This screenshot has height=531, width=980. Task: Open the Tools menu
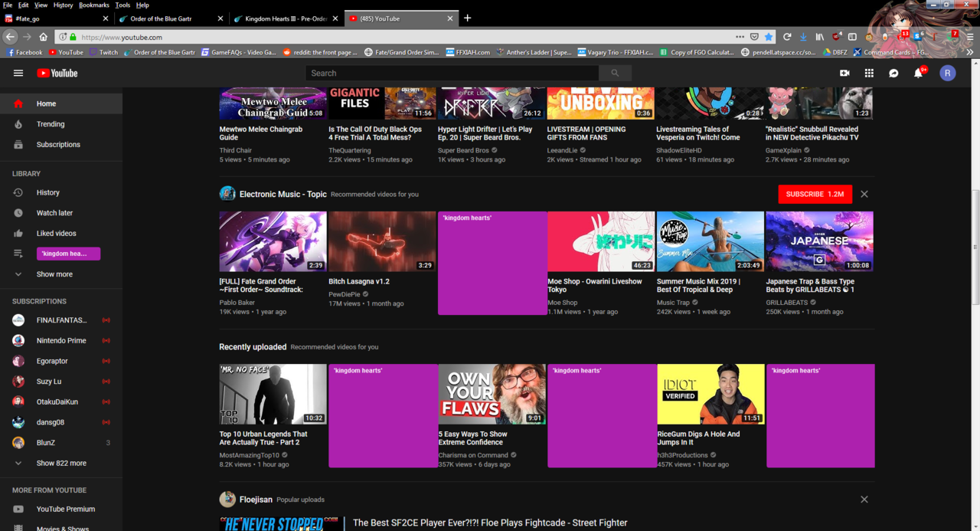(122, 5)
